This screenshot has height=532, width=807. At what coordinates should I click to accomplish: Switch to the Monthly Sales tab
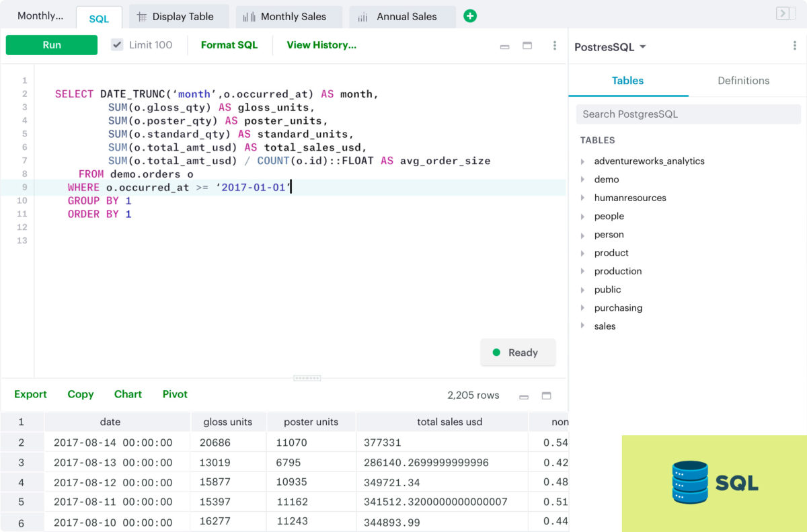[x=288, y=17]
